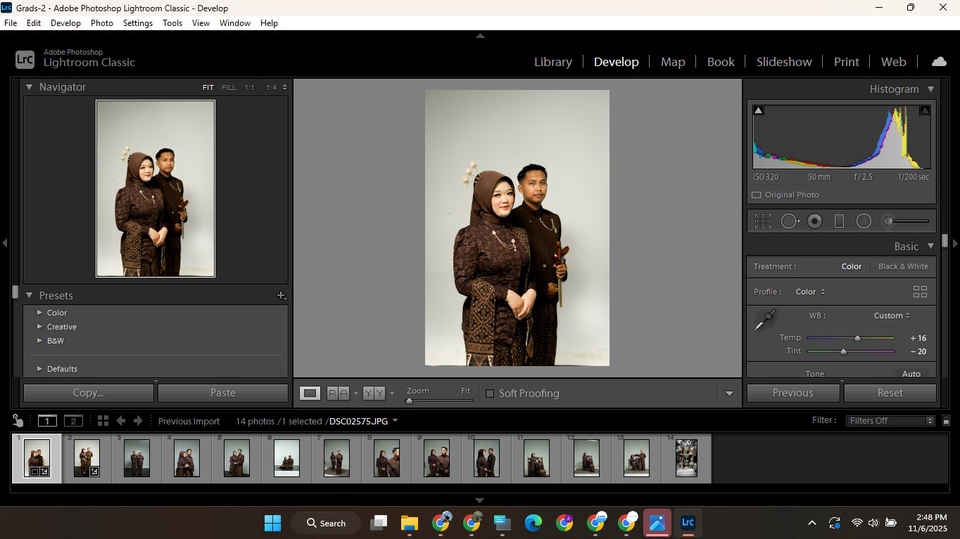Screen dimensions: 960x539
Task: Collapse the Basic panel
Action: point(931,246)
